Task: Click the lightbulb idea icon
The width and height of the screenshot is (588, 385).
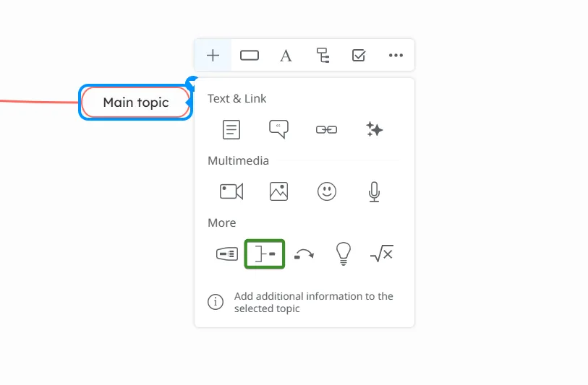Action: tap(343, 254)
